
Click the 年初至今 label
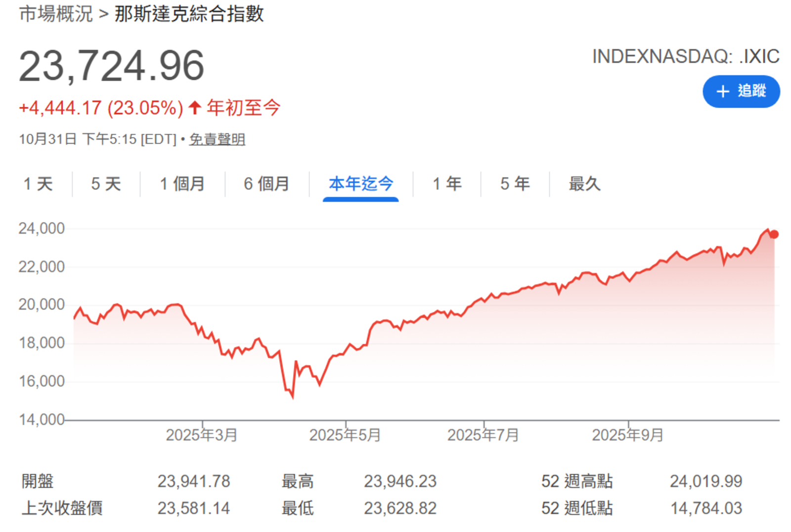(x=244, y=107)
